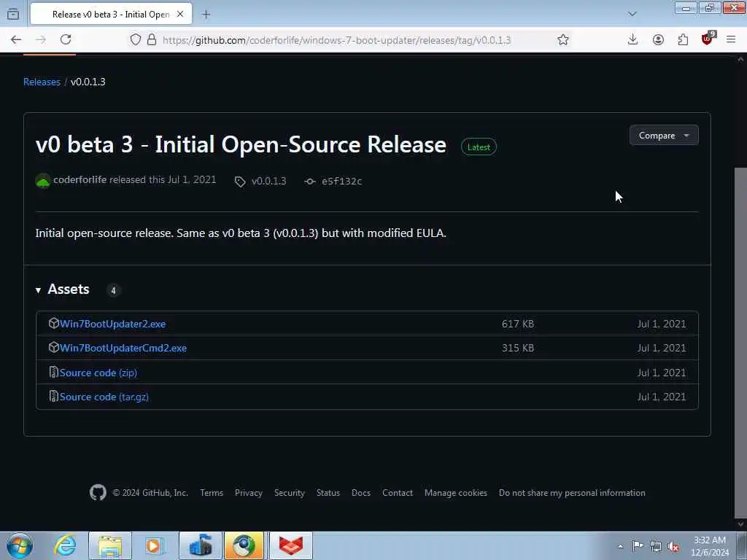Open the e5f132c commit link
This screenshot has height=560, width=747.
(x=333, y=181)
